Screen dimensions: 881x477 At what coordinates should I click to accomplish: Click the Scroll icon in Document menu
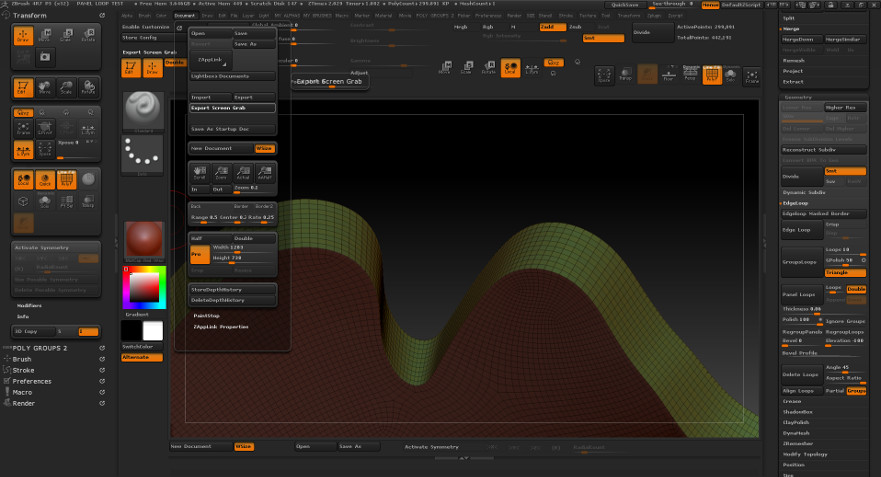coord(200,174)
